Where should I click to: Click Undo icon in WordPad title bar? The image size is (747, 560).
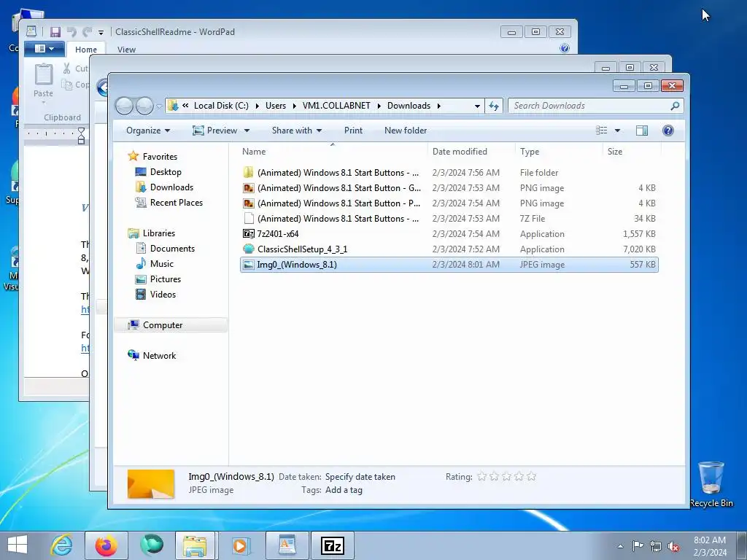pos(72,32)
